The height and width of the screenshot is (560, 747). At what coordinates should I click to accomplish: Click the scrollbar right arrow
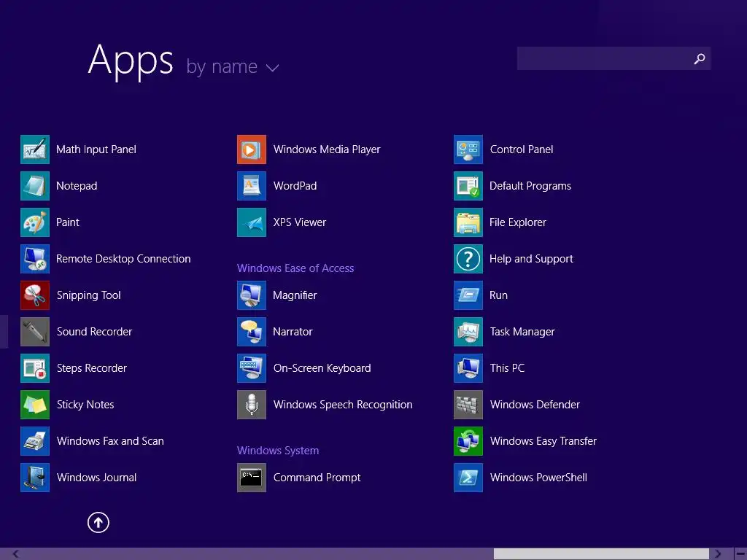pos(718,554)
